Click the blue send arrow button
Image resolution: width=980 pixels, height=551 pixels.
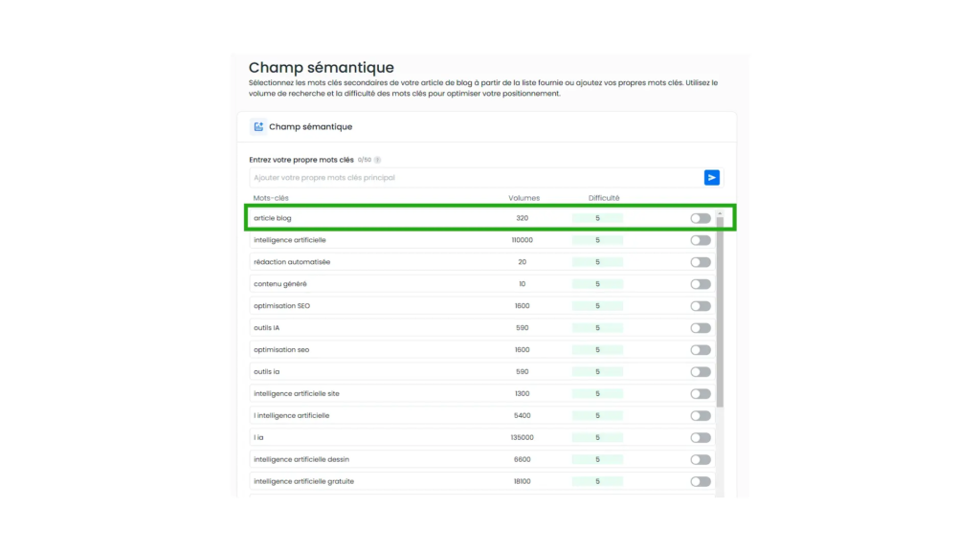711,177
